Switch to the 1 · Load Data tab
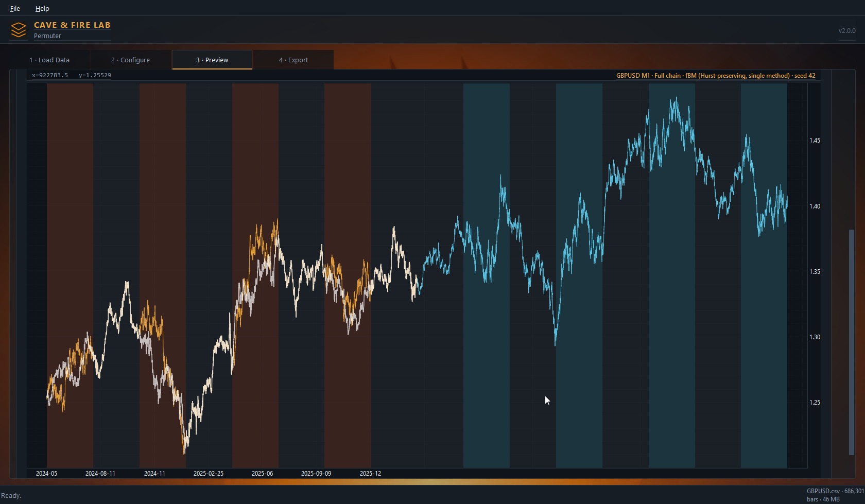Image resolution: width=865 pixels, height=504 pixels. coord(49,60)
